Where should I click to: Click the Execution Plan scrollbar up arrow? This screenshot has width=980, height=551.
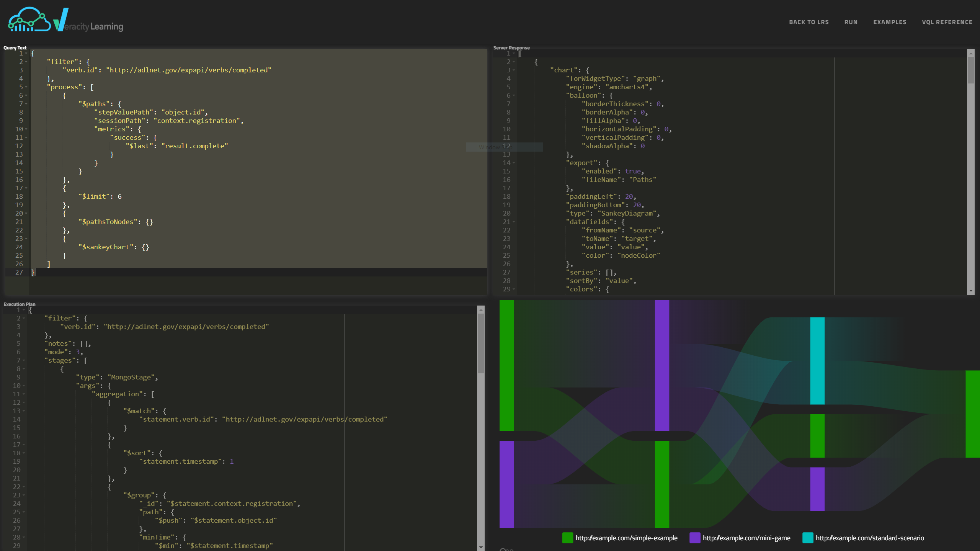(481, 309)
